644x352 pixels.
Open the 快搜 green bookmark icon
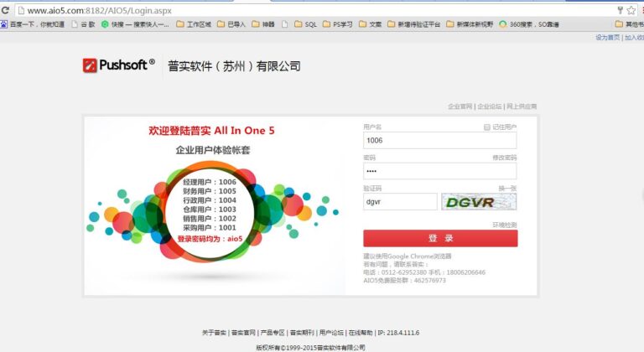coord(105,24)
